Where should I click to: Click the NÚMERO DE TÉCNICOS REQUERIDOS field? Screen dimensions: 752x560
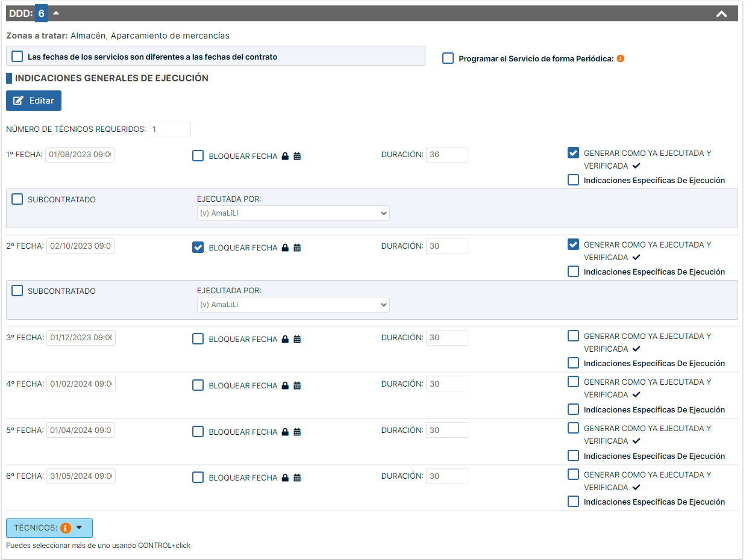pyautogui.click(x=169, y=129)
